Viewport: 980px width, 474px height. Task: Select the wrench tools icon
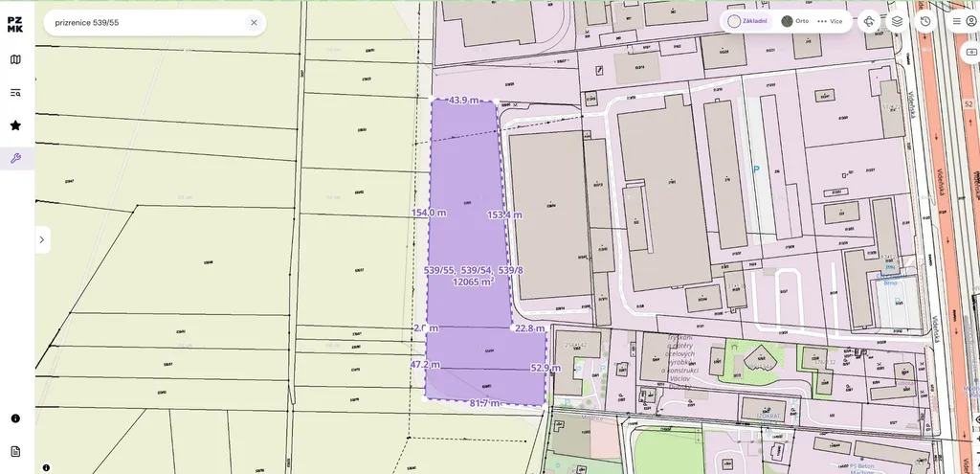point(15,158)
